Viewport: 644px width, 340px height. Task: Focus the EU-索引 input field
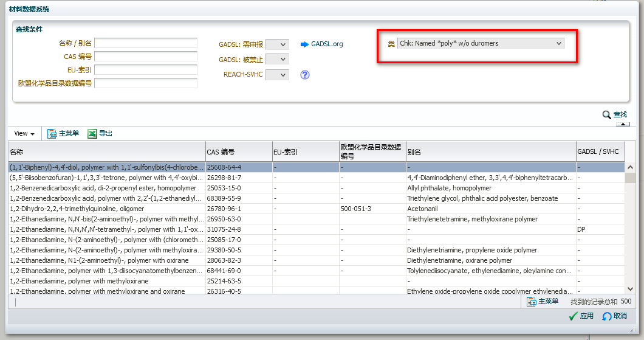point(146,70)
